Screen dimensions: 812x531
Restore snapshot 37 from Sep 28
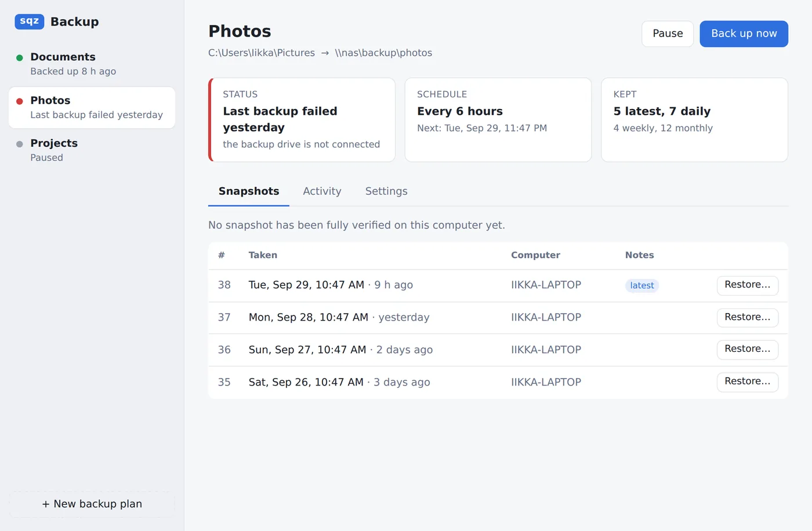click(748, 318)
